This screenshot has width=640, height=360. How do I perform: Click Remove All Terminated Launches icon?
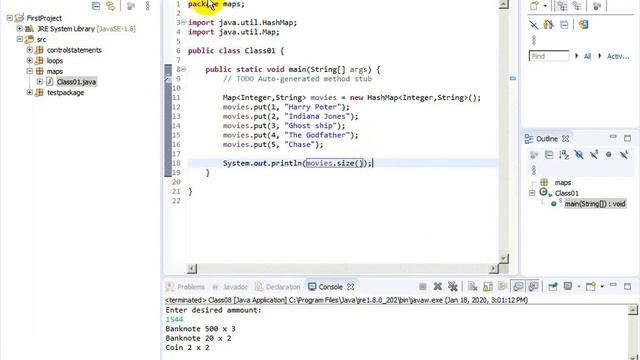coord(453,287)
